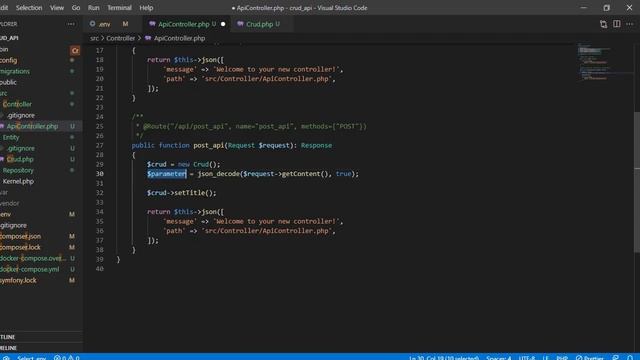The height and width of the screenshot is (360, 640).
Task: Click 'ApiController.php' in the breadcrumb
Action: coord(179,38)
